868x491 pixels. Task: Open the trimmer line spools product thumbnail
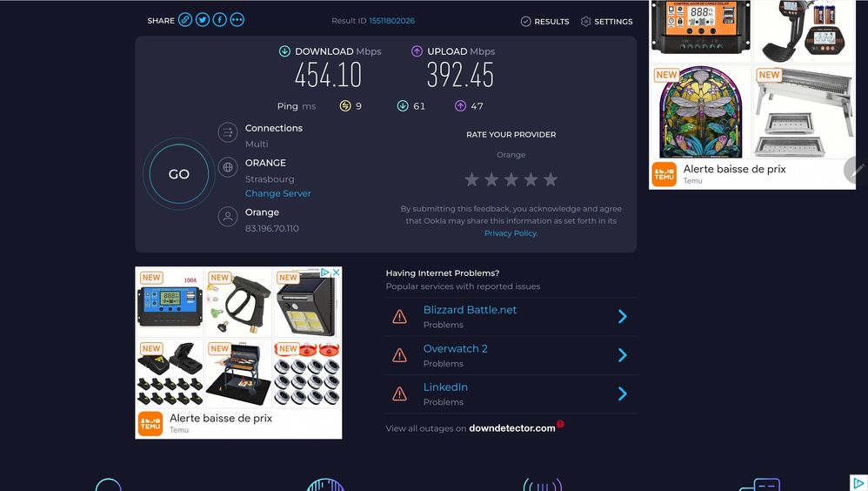click(307, 373)
